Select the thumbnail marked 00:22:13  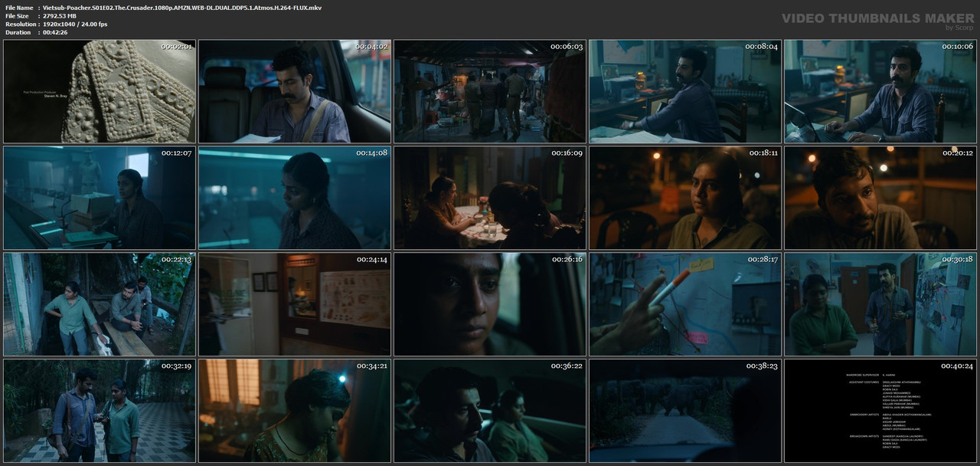coord(100,304)
